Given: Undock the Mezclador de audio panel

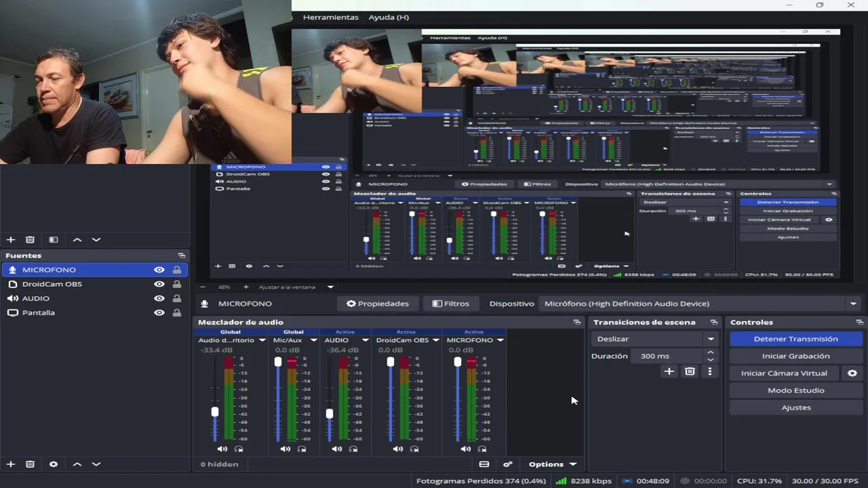Looking at the screenshot, I should 577,322.
